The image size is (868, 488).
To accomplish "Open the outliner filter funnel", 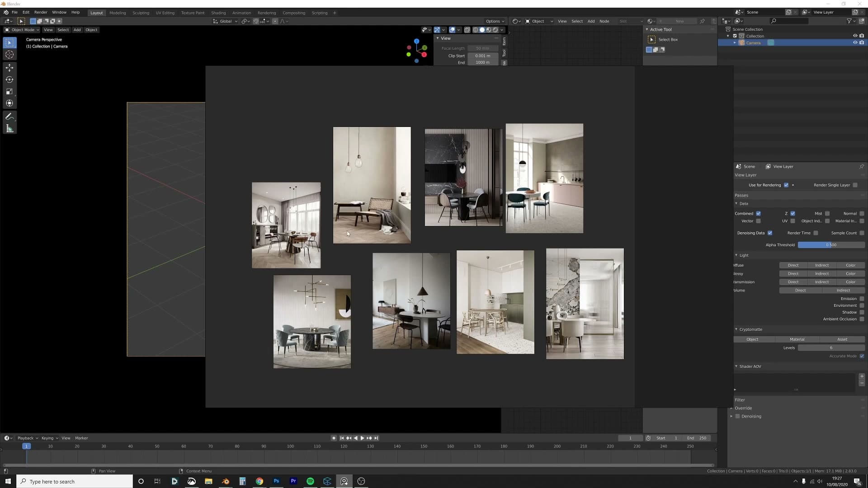I will [849, 21].
